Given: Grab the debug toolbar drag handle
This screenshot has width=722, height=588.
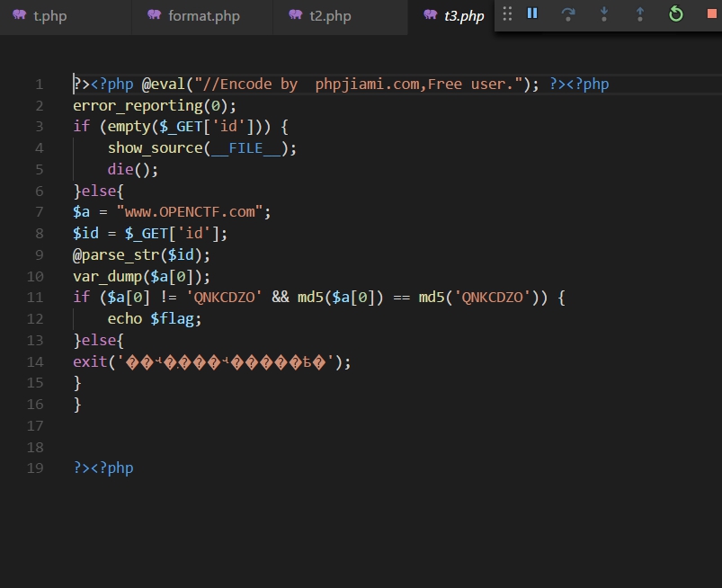Looking at the screenshot, I should point(507,13).
